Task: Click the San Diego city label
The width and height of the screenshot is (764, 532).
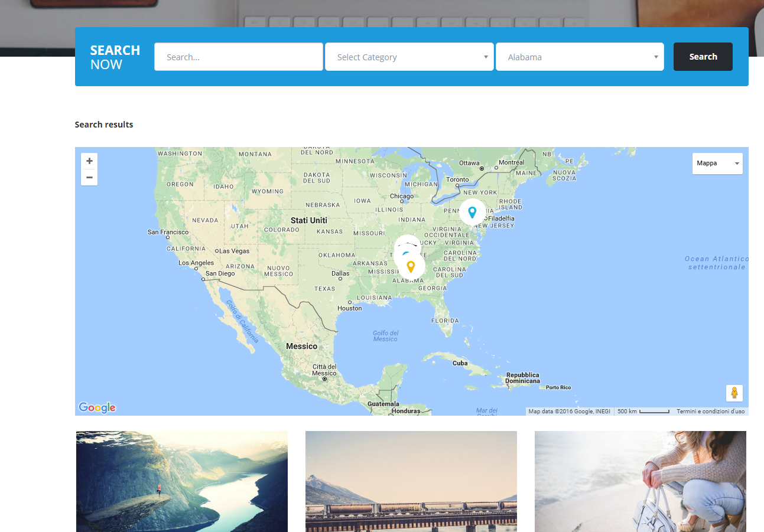Action: [x=220, y=273]
